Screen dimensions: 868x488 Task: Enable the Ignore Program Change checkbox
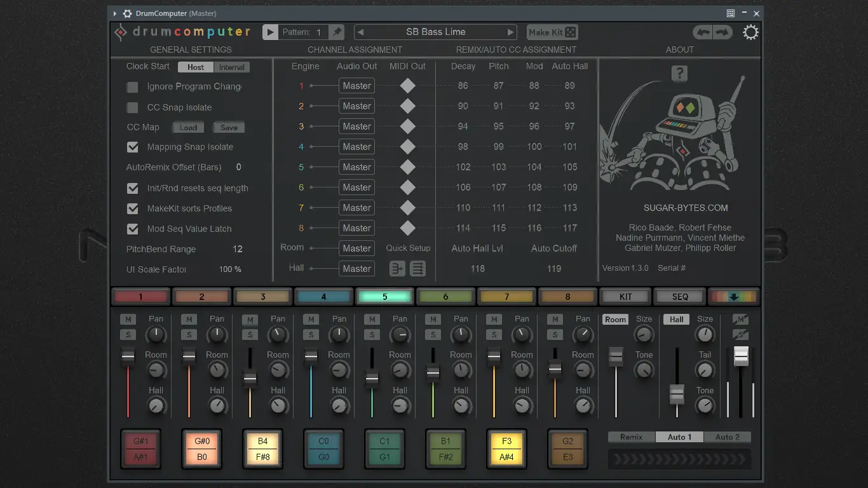(x=133, y=87)
